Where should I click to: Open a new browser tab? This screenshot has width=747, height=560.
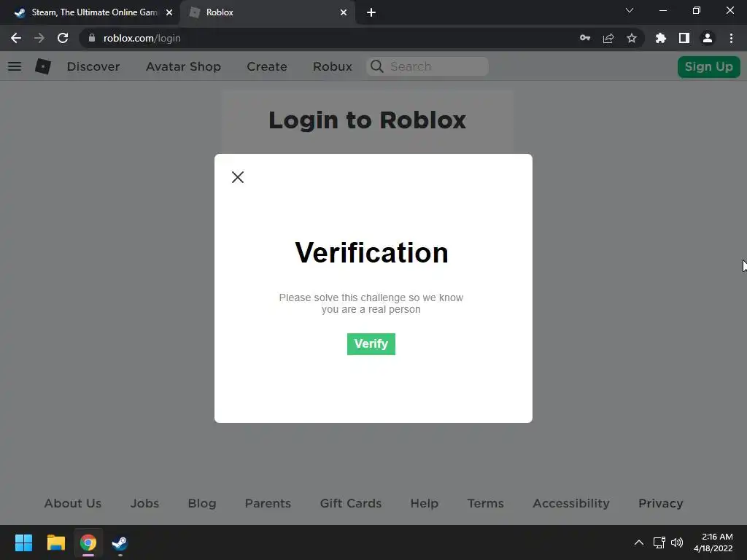click(371, 12)
